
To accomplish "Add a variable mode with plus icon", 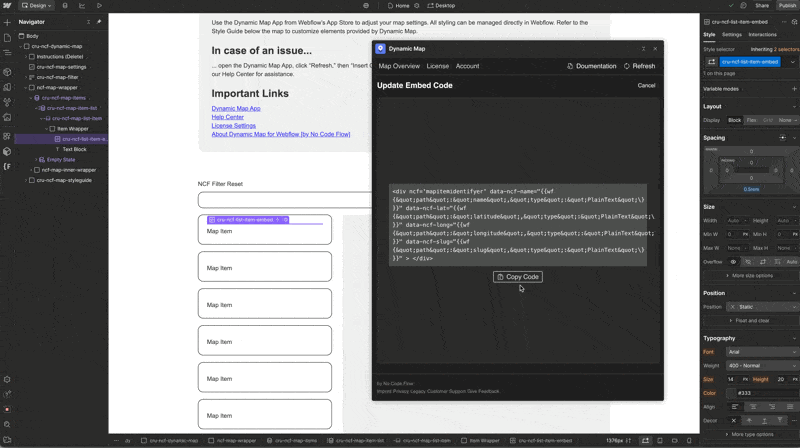I will (794, 89).
